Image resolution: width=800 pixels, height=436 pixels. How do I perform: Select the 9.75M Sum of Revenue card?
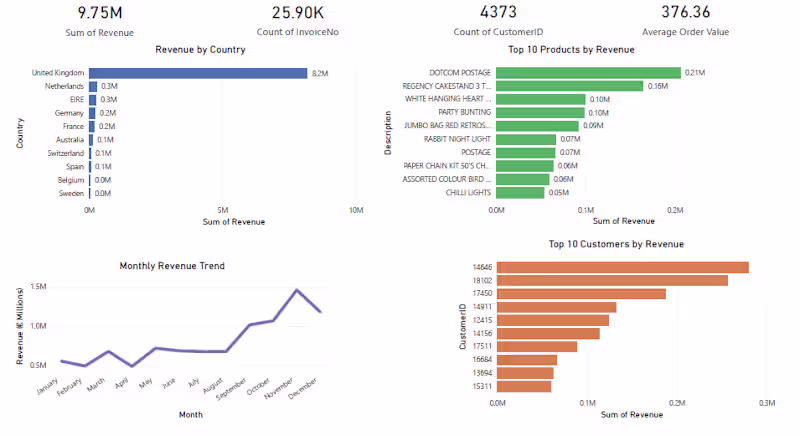pos(99,20)
